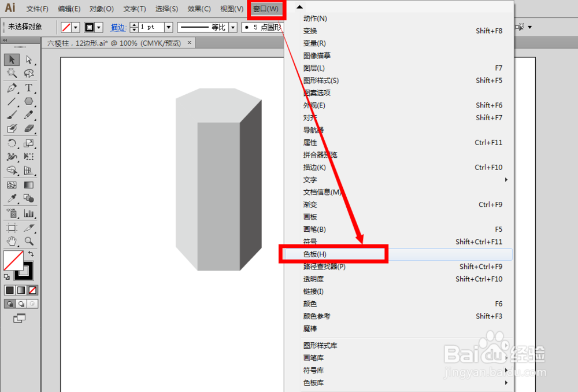Open the change screen mode button

19,318
